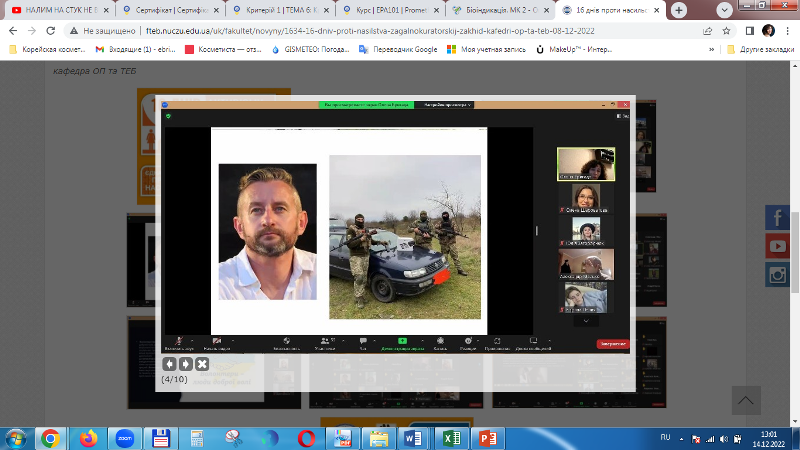Open the Косметиста bookmark

223,49
